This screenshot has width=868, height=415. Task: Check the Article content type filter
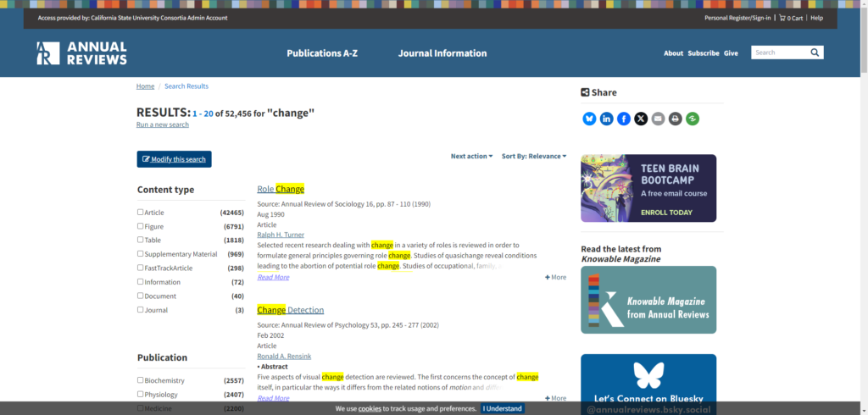[141, 213]
